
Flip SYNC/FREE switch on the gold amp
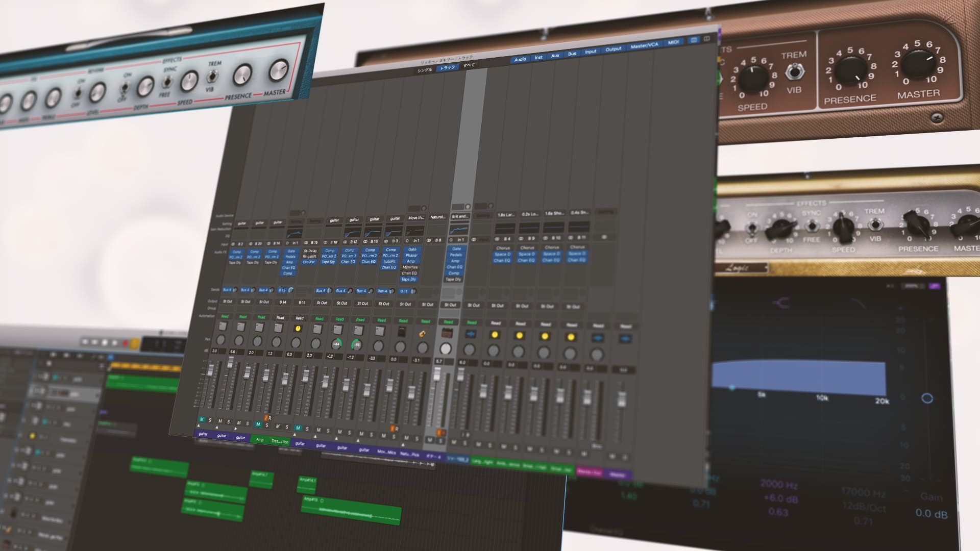coord(812,227)
